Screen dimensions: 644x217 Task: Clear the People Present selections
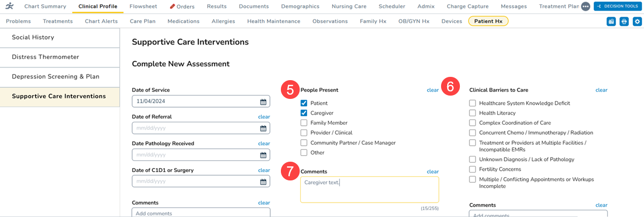tap(433, 90)
